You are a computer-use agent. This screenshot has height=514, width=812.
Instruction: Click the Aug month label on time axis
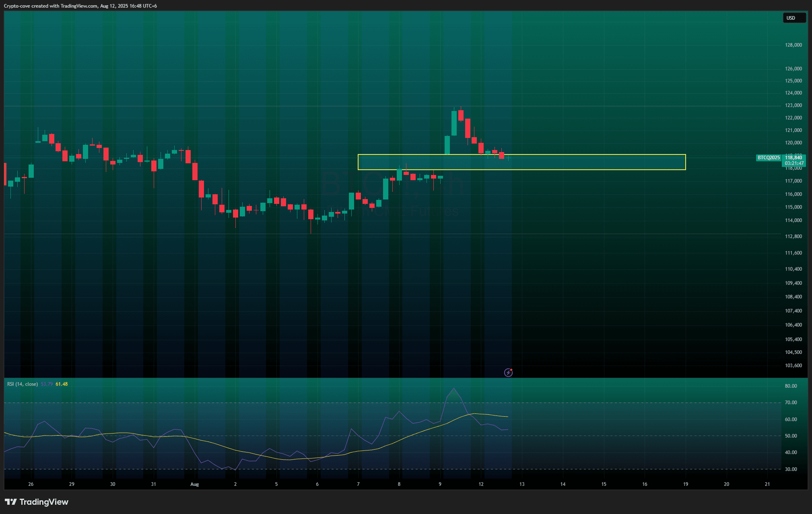point(194,484)
